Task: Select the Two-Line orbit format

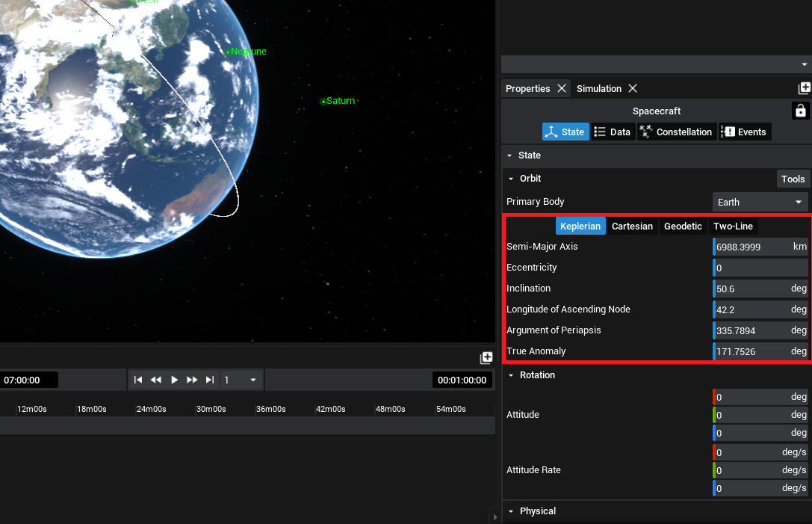Action: point(733,226)
